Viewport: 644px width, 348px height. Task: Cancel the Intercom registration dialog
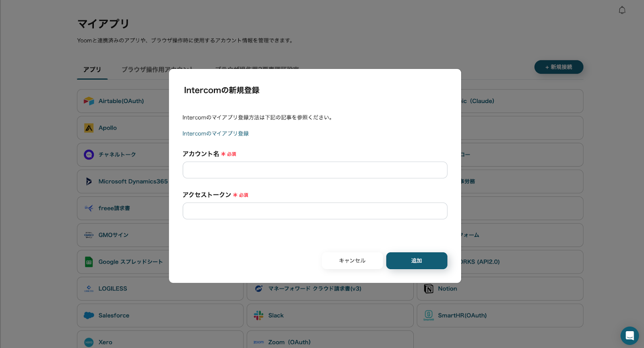[x=352, y=261]
